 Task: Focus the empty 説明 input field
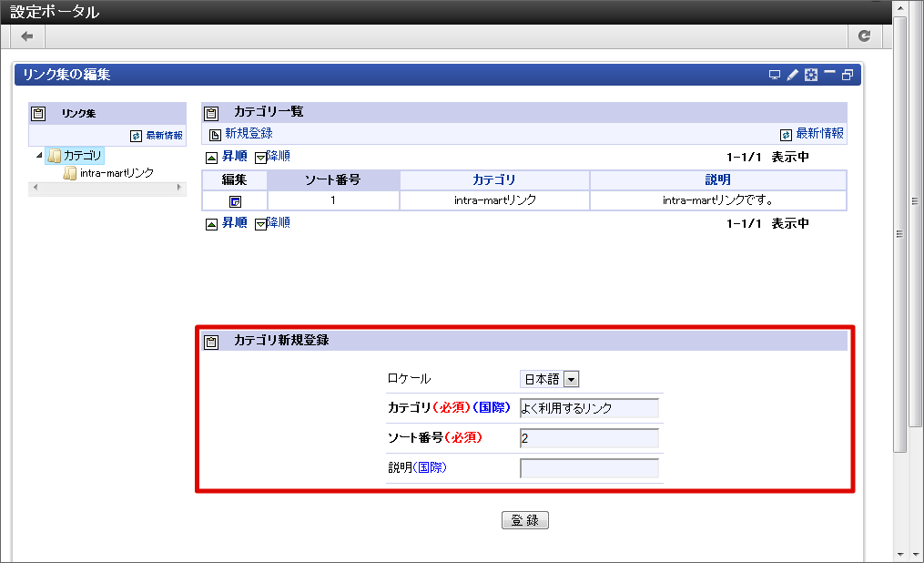click(589, 468)
